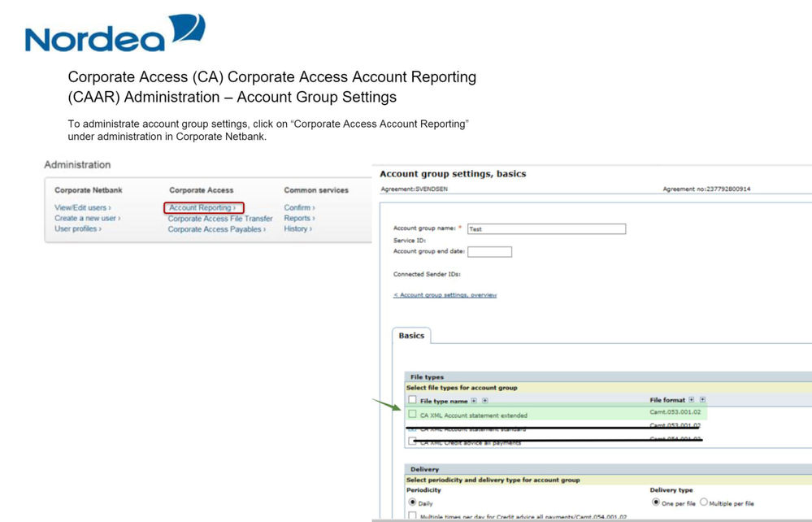Click the first sort icon beside File format

692,400
